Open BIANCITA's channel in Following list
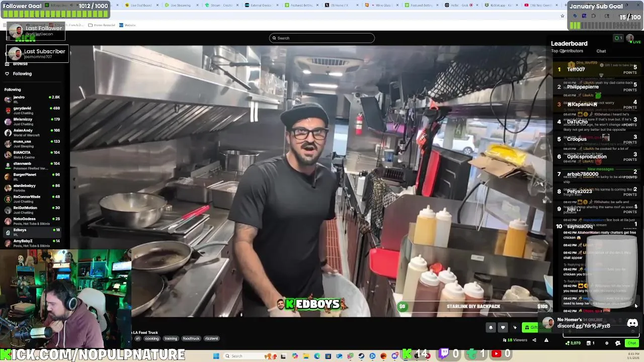This screenshot has height=362, width=644. click(x=32, y=154)
